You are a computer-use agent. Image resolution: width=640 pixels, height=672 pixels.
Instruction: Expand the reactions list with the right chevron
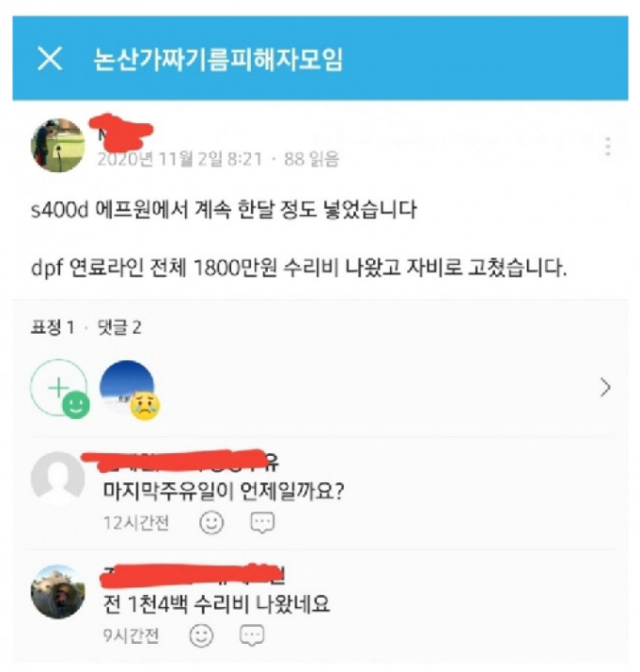click(605, 387)
